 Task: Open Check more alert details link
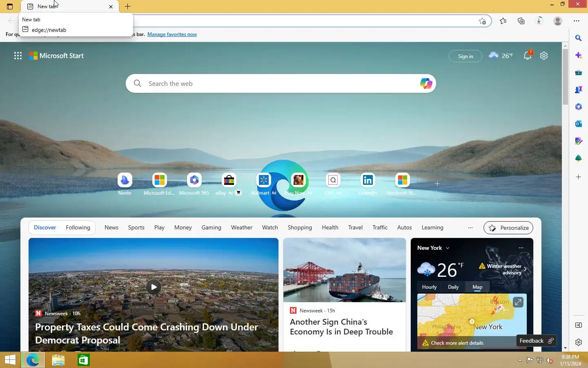[457, 343]
